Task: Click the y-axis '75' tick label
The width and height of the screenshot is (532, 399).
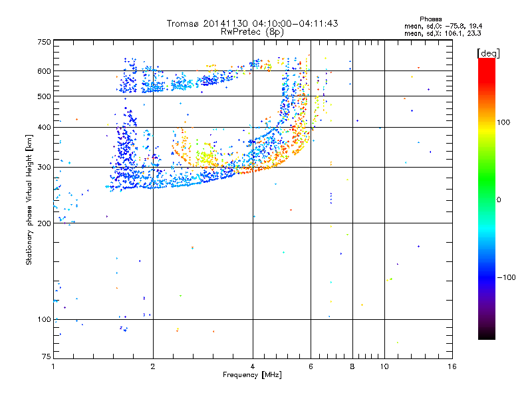Action: tap(47, 356)
